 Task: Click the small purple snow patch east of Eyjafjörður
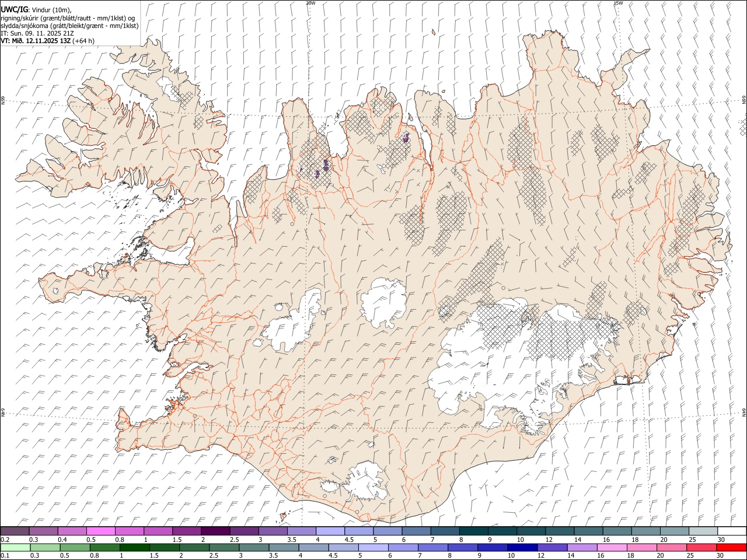pyautogui.click(x=406, y=138)
